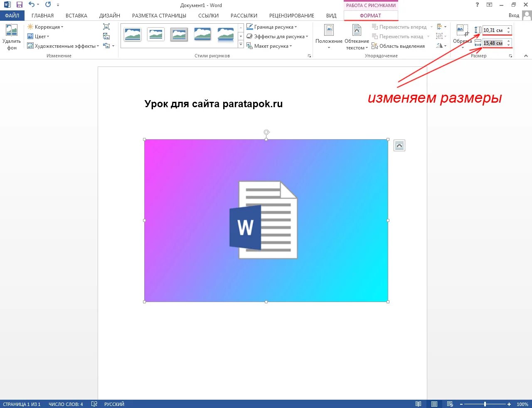Viewport: 532px width, 408px height.
Task: Open Граница рисунка picture border menu
Action: (x=272, y=27)
